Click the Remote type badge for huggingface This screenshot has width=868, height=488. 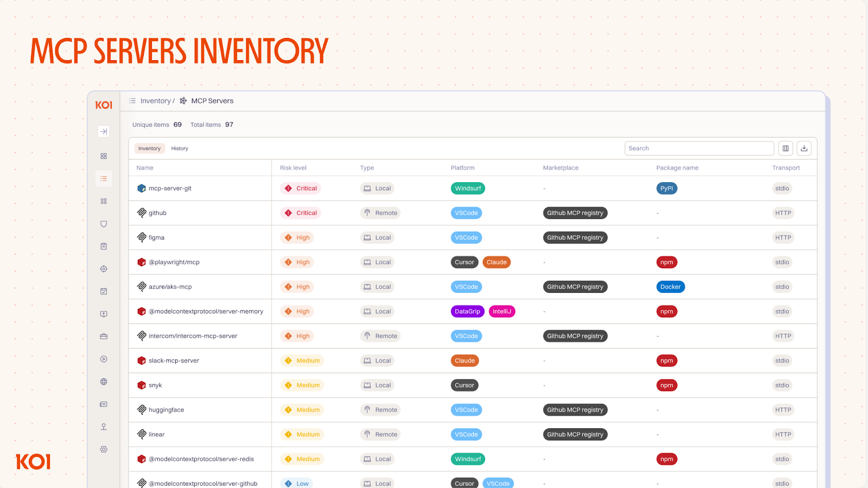[x=380, y=410]
